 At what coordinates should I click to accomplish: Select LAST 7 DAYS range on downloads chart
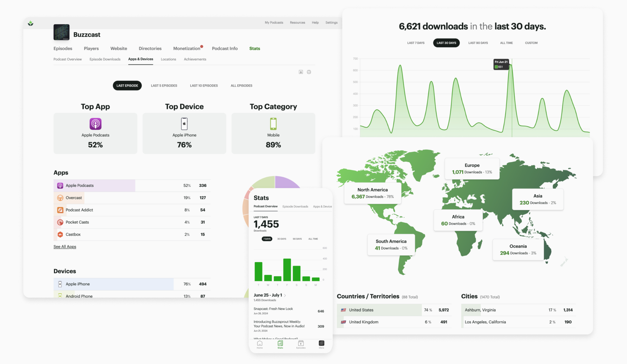(416, 43)
